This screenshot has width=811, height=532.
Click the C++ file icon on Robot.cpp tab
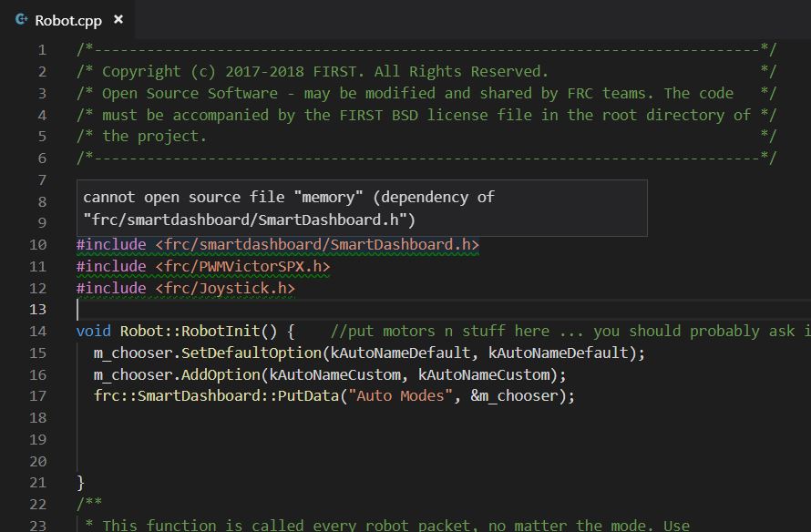pyautogui.click(x=21, y=20)
